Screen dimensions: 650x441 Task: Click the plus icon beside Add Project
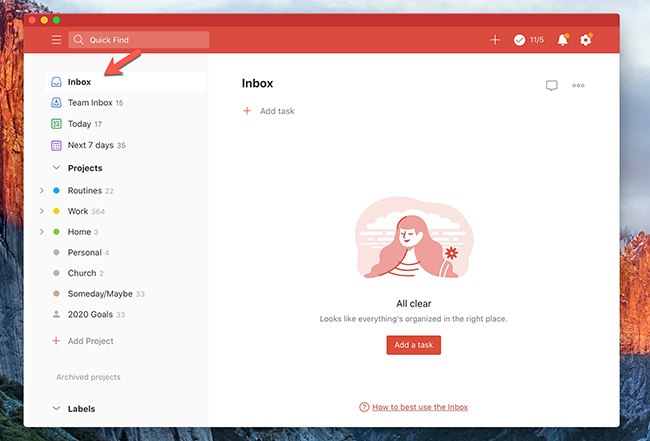56,341
